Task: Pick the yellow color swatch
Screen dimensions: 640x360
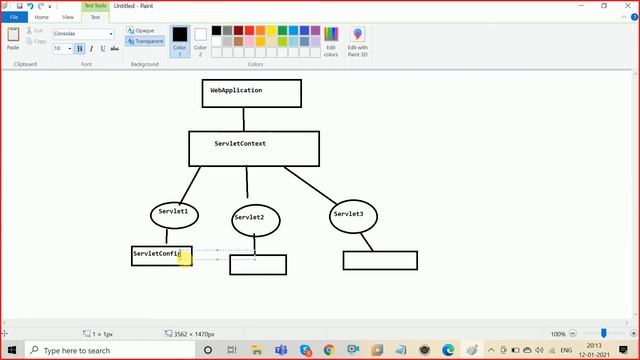Action: (271, 30)
